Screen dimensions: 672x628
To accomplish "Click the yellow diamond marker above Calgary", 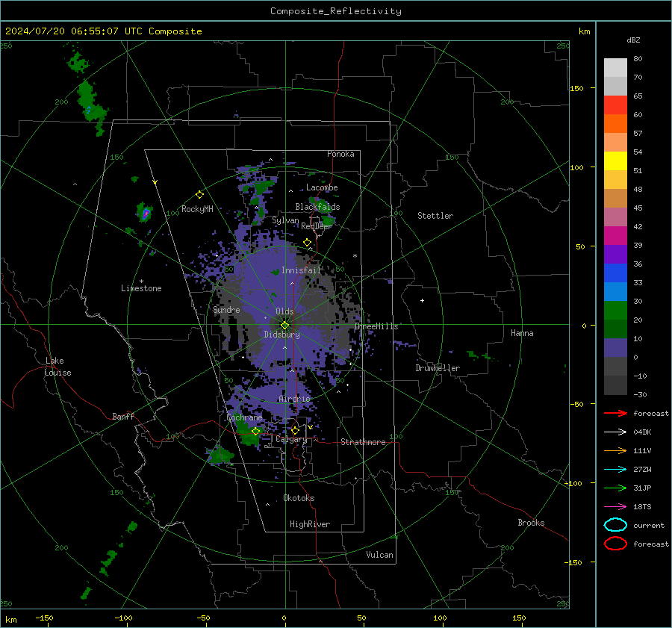I will 295,430.
